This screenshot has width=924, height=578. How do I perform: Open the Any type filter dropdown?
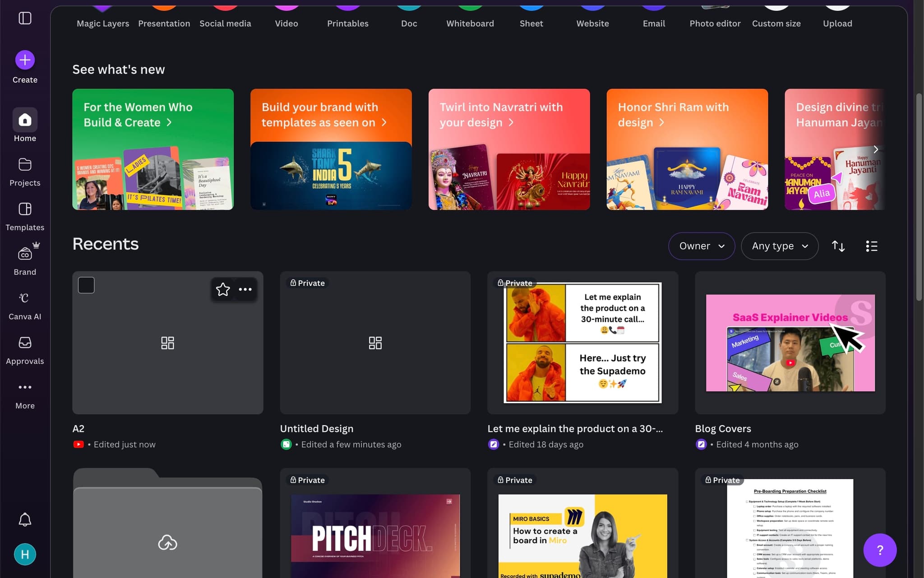[779, 246]
